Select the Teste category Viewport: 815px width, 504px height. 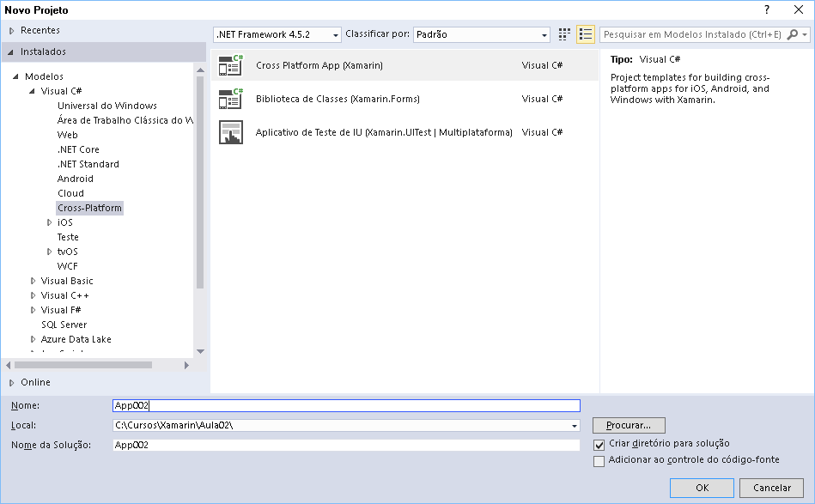pos(68,237)
